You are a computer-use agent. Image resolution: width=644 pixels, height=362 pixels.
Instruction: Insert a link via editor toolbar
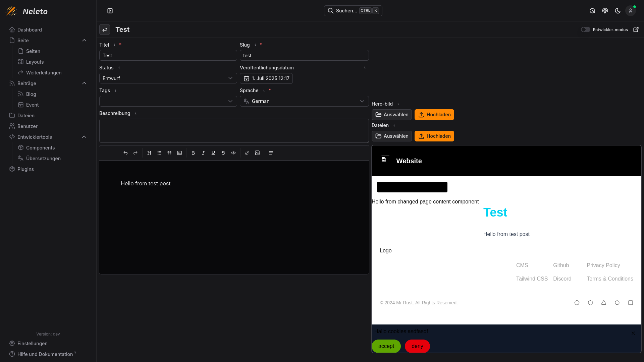[x=247, y=153]
